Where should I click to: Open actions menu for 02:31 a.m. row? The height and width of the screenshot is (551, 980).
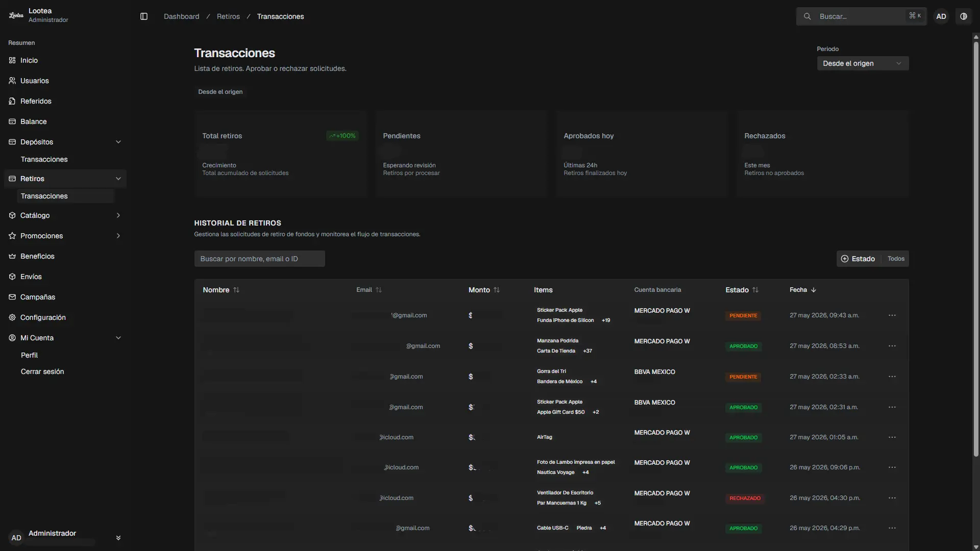[892, 407]
